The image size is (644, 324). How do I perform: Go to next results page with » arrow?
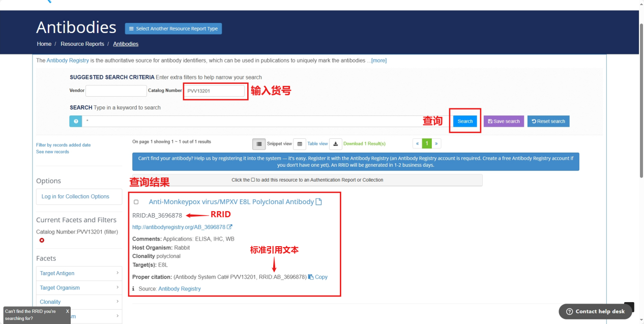click(x=436, y=143)
